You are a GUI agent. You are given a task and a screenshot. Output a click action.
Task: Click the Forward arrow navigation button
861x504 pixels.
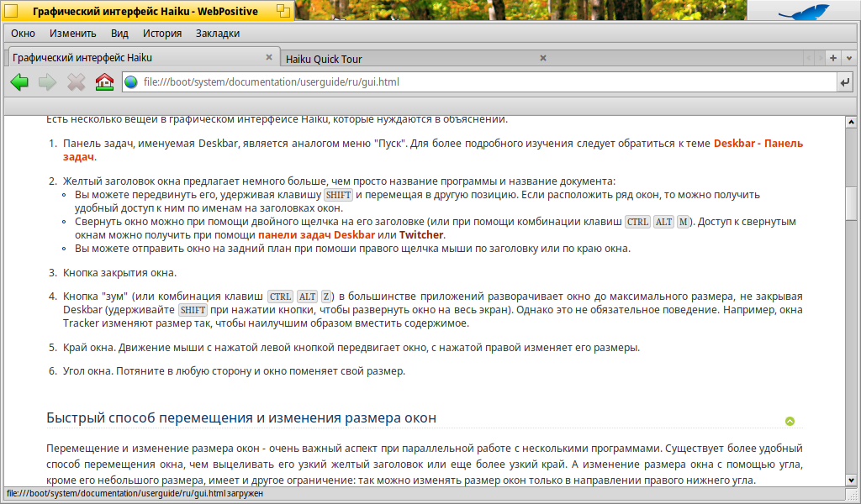(47, 82)
